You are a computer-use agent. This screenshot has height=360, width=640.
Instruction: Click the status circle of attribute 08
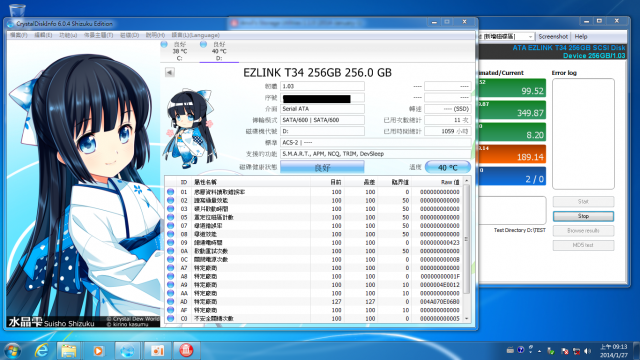171,234
